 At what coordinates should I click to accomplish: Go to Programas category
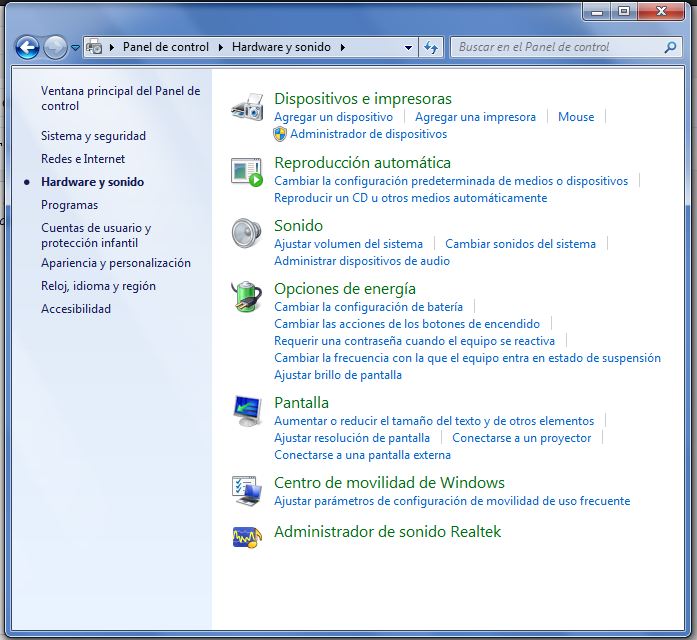click(x=69, y=205)
